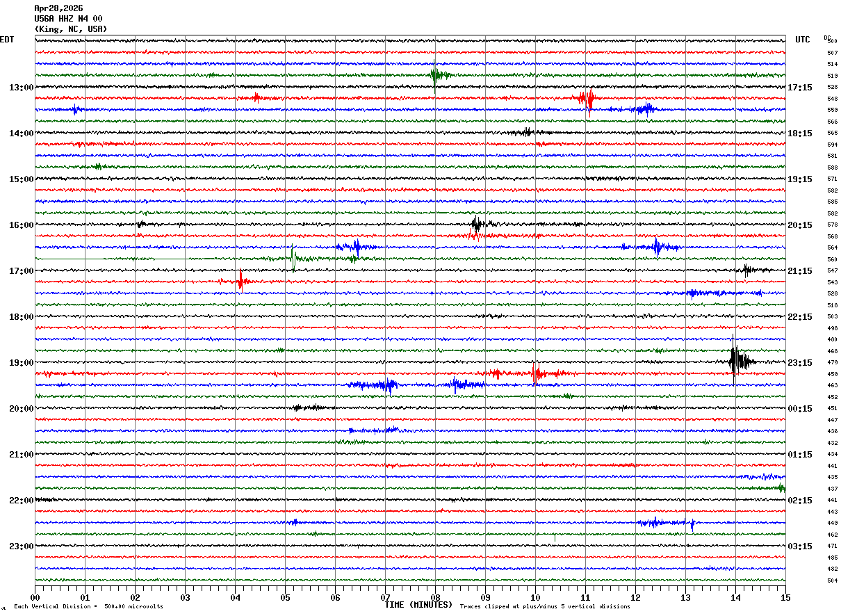Click the UTC timezone heading
Image resolution: width=841 pixels, height=616 pixels.
coord(803,40)
